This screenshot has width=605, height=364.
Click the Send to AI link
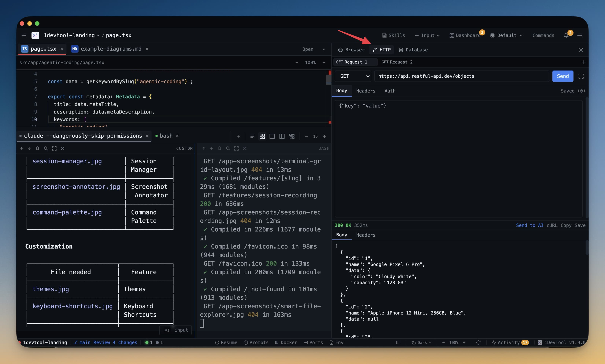point(530,225)
